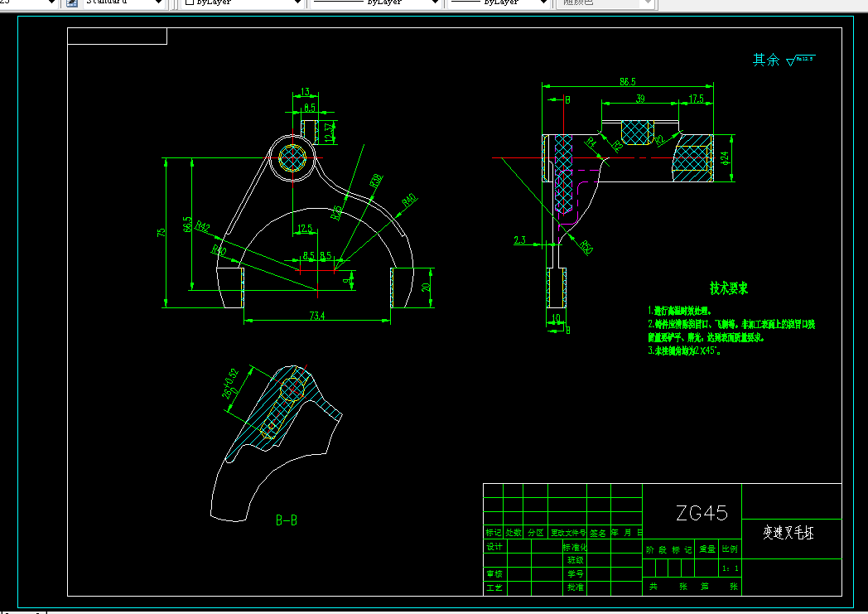This screenshot has height=614, width=868.
Task: Select the 变速叉毛坯 part title
Action: pyautogui.click(x=788, y=533)
